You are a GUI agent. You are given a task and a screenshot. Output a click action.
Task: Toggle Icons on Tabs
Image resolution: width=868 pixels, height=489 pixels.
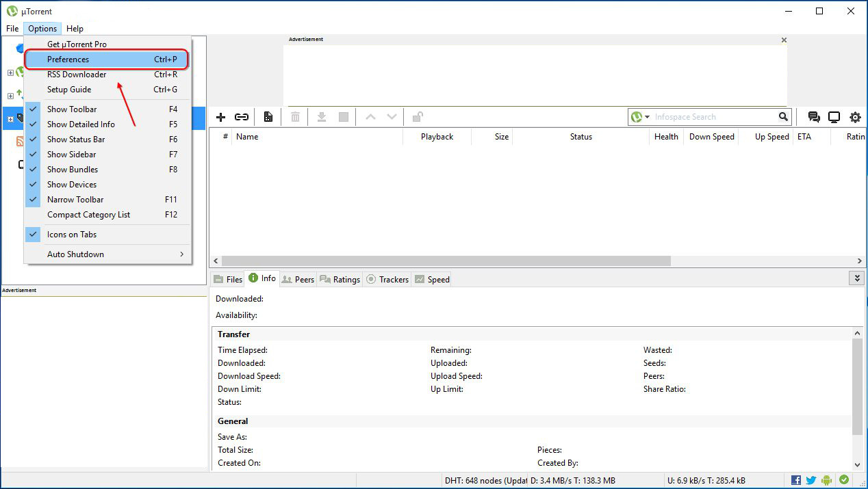pos(107,235)
